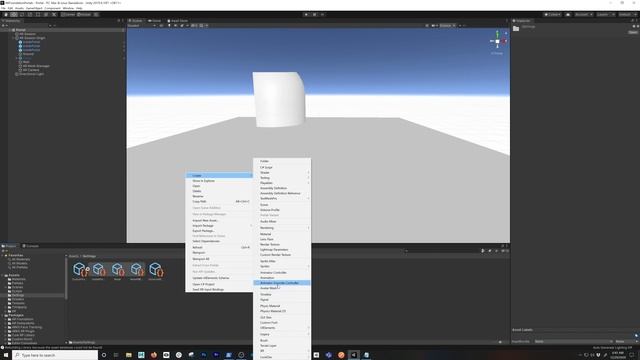Select the Move tool in toolbar

[14, 14]
